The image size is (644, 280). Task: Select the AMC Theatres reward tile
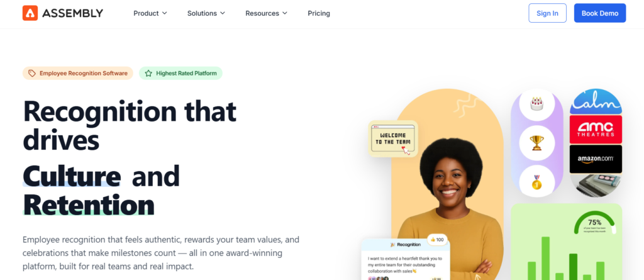pyautogui.click(x=596, y=129)
